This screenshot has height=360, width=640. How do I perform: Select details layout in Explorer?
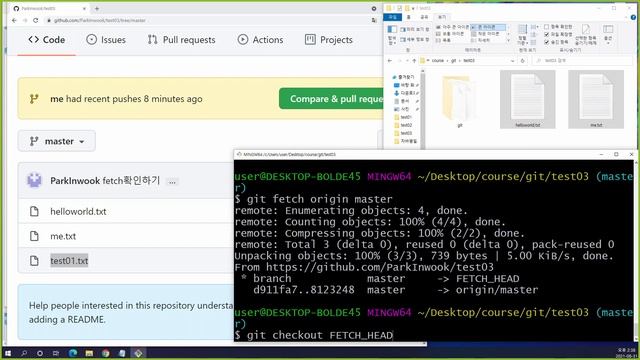pos(481,40)
